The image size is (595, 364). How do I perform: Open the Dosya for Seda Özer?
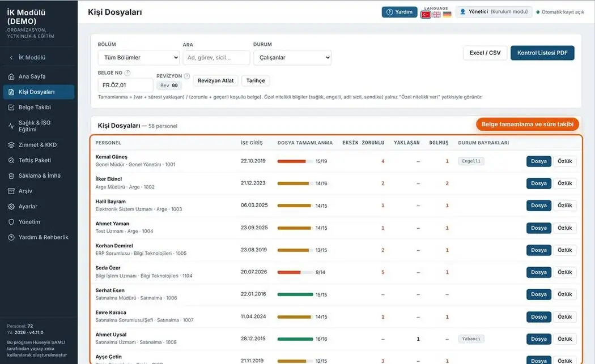pos(539,272)
